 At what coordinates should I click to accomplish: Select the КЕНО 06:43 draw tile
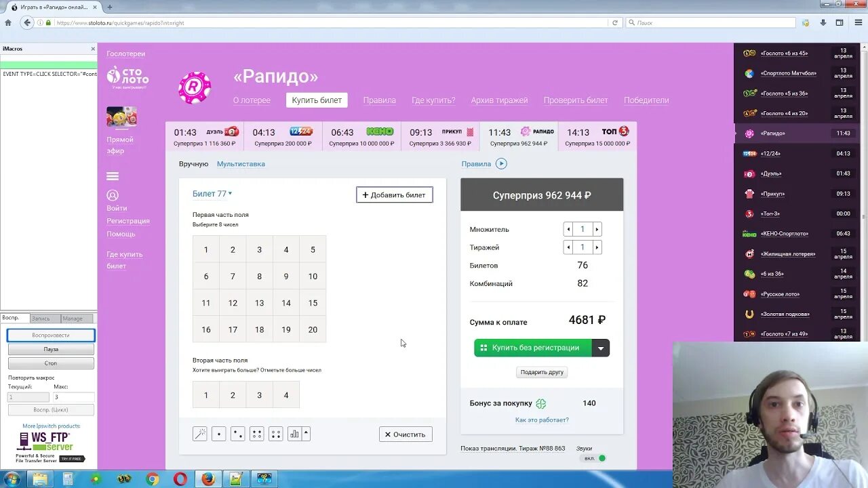pos(361,136)
